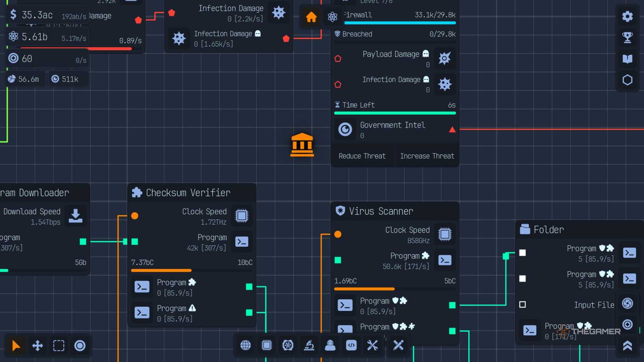This screenshot has height=362, width=644.
Task: Toggle the Input File connector box
Action: point(523,305)
